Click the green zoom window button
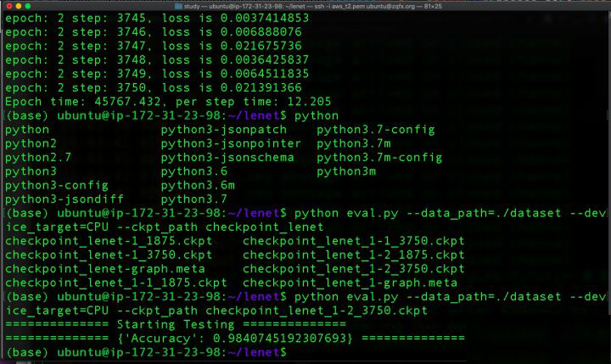611x364 pixels. tap(28, 6)
